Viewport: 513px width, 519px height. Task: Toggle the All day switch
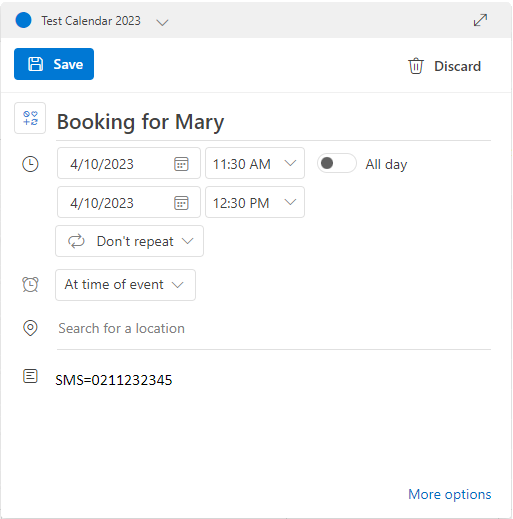(x=336, y=163)
